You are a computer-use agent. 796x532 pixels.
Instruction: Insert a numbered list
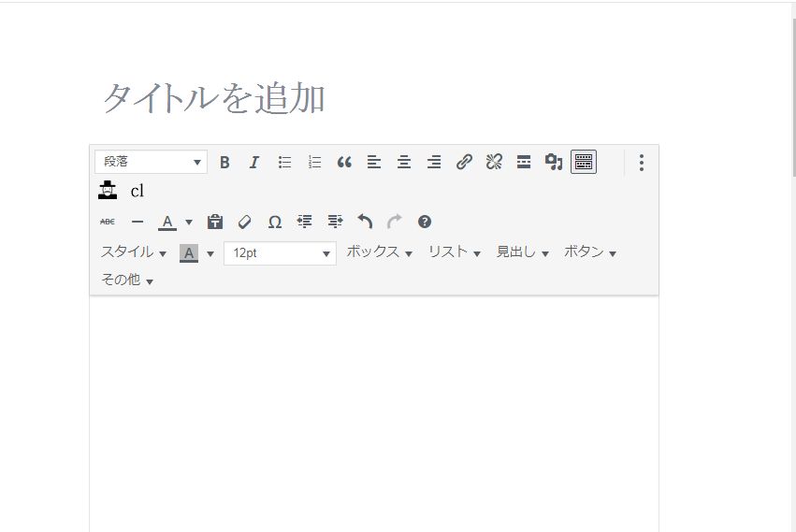(314, 163)
